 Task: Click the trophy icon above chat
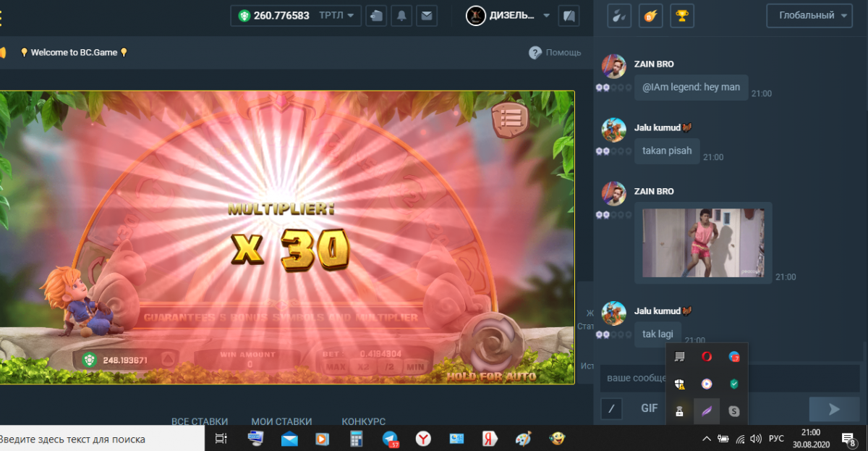(681, 15)
